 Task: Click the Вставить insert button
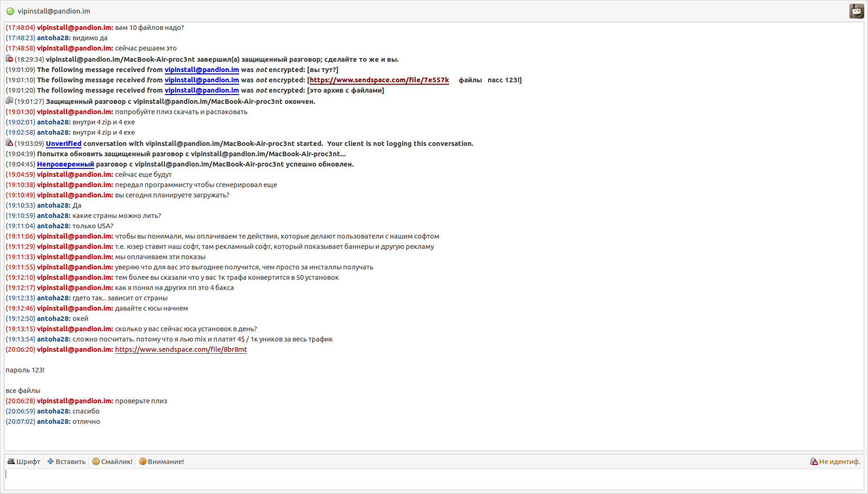click(x=66, y=462)
